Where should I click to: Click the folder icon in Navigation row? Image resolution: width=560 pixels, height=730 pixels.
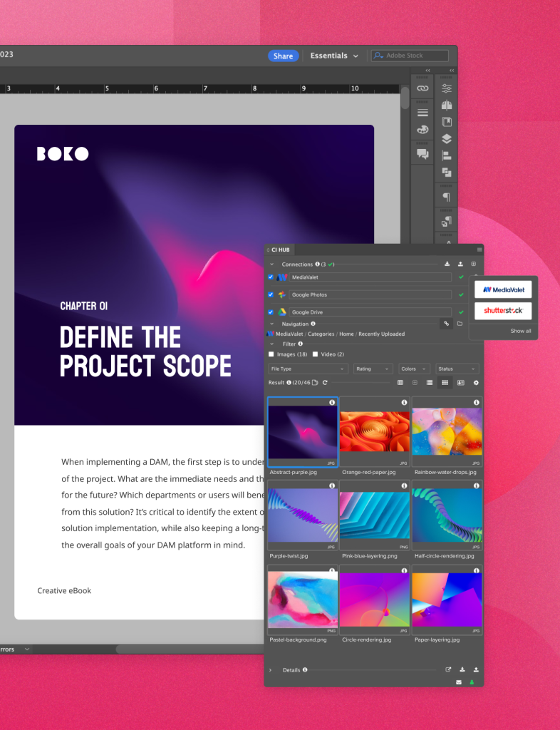tap(460, 324)
